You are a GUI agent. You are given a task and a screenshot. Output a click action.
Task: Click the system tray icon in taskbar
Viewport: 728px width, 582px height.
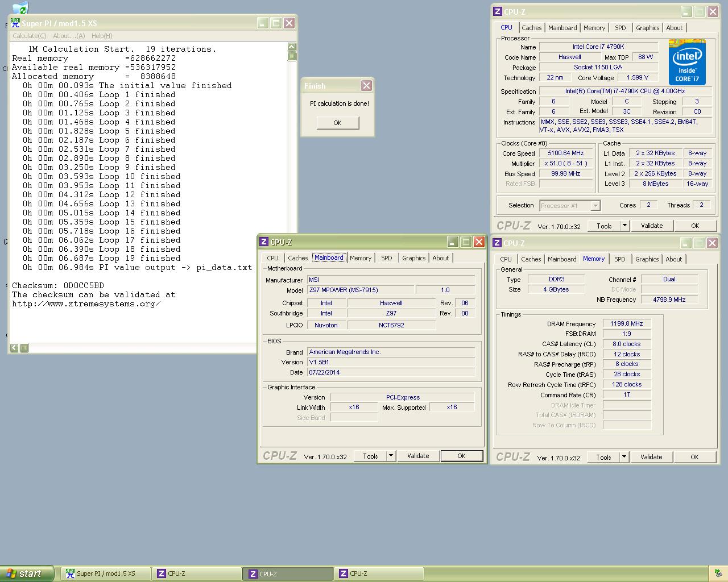tap(718, 573)
